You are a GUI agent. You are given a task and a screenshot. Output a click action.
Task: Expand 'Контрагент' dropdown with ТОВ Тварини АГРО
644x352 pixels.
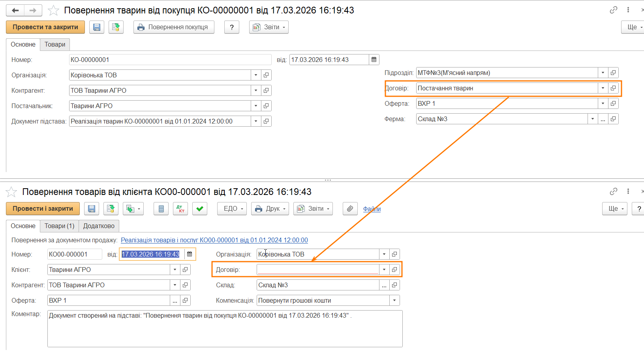(256, 90)
